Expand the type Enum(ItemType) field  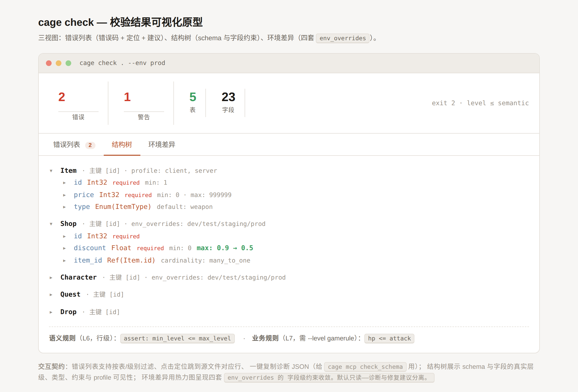point(64,207)
